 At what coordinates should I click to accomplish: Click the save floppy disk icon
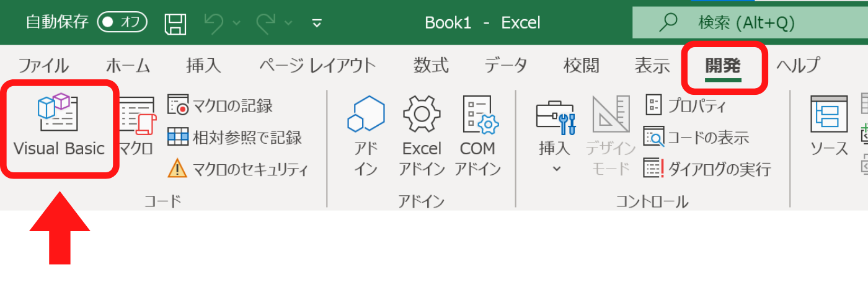coord(175,24)
